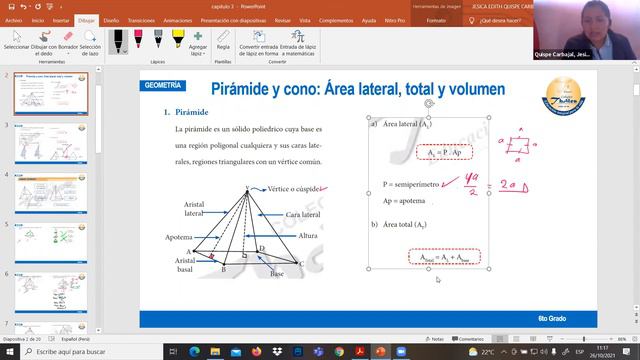640x360 pixels.
Task: Open Entrada de lápiz a matemáticas
Action: click(x=298, y=43)
